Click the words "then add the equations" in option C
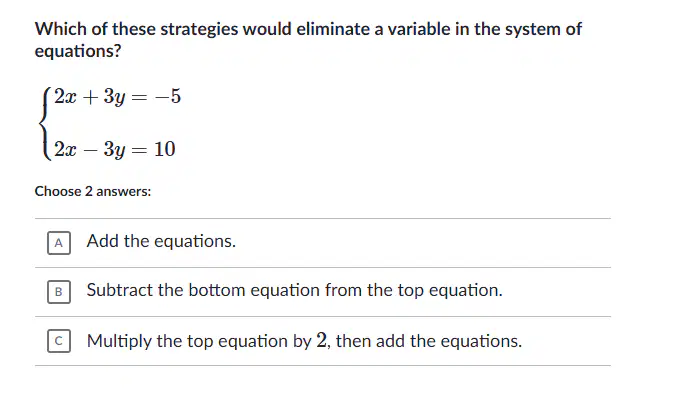This screenshot has width=688, height=393. [429, 341]
